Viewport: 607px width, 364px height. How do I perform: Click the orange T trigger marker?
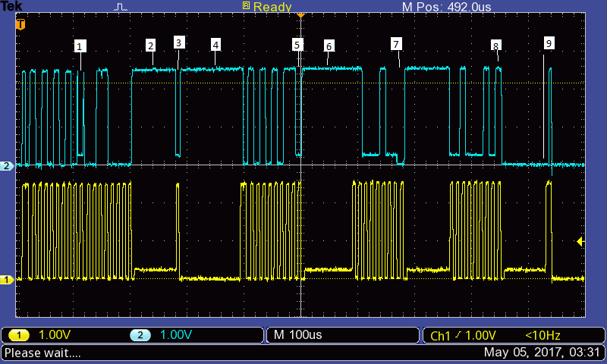20,24
